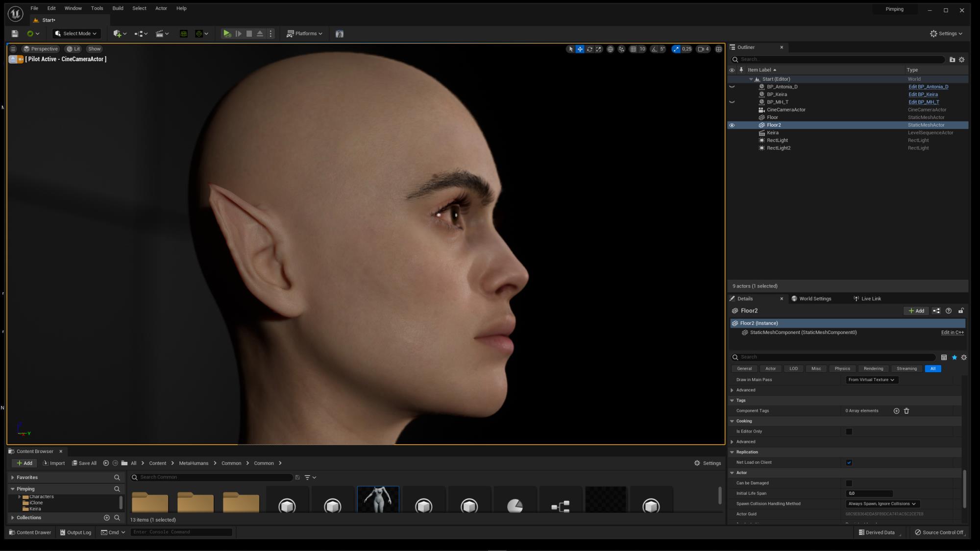The height and width of the screenshot is (551, 980).
Task: Click the Play in editor green arrow
Action: [227, 34]
